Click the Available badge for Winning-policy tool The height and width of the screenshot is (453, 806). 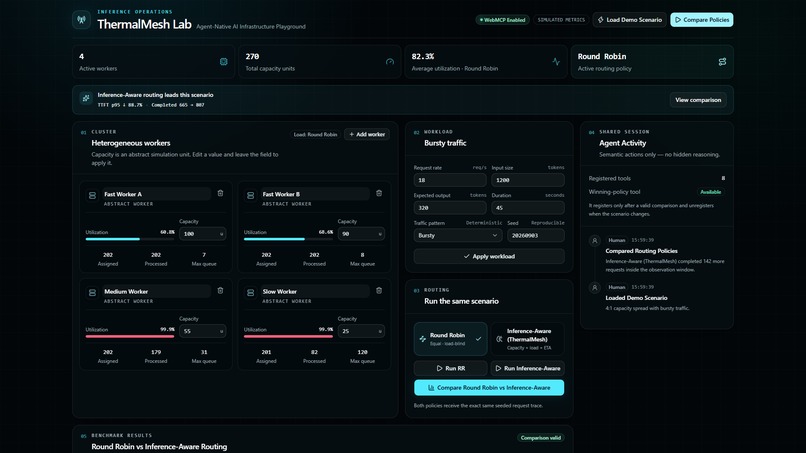pyautogui.click(x=710, y=192)
